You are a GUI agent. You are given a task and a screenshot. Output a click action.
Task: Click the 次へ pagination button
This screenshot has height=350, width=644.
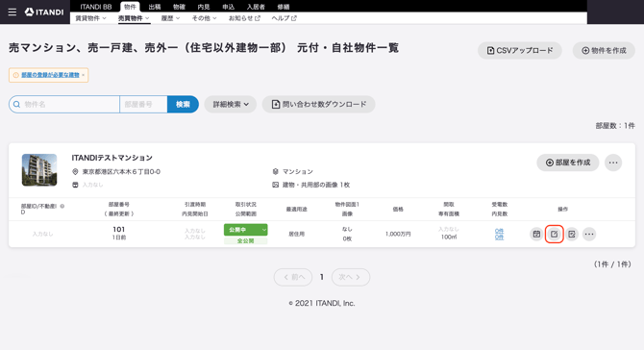coord(350,277)
